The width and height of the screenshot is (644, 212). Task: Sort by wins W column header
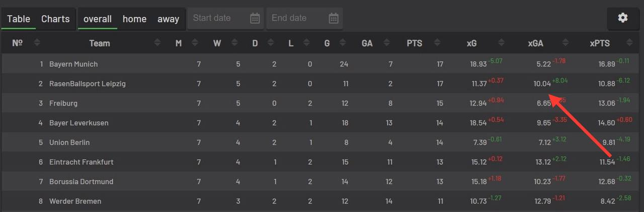[x=217, y=43]
